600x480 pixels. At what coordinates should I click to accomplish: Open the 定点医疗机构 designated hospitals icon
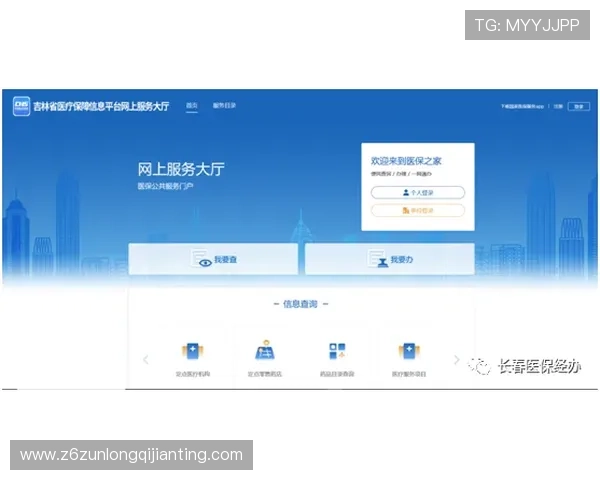coord(192,351)
